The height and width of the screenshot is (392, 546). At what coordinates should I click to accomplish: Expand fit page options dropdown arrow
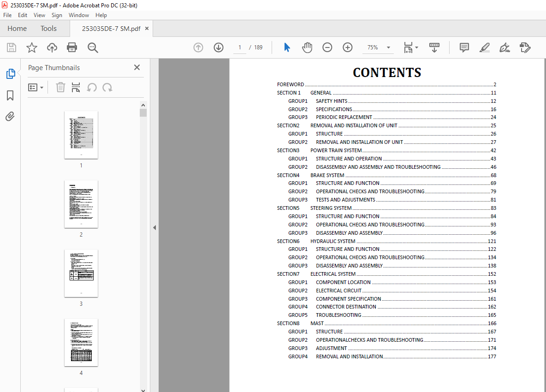[417, 48]
